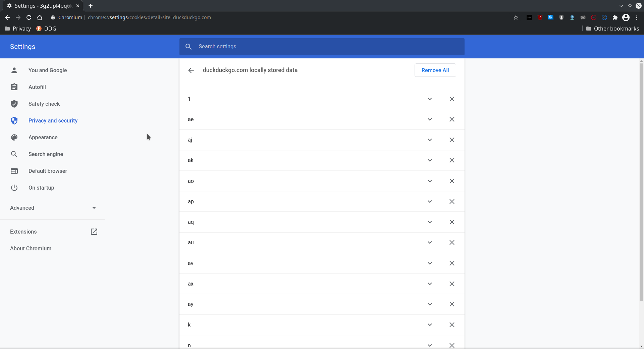Bookmark this page with the star icon
Screen dimensions: 644x349
pyautogui.click(x=516, y=17)
